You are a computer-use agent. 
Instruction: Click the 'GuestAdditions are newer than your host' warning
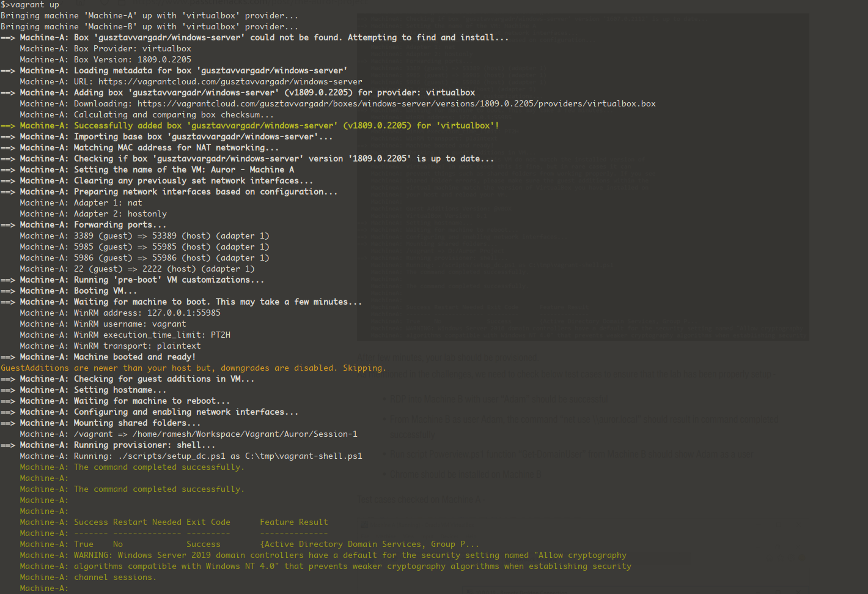[193, 368]
